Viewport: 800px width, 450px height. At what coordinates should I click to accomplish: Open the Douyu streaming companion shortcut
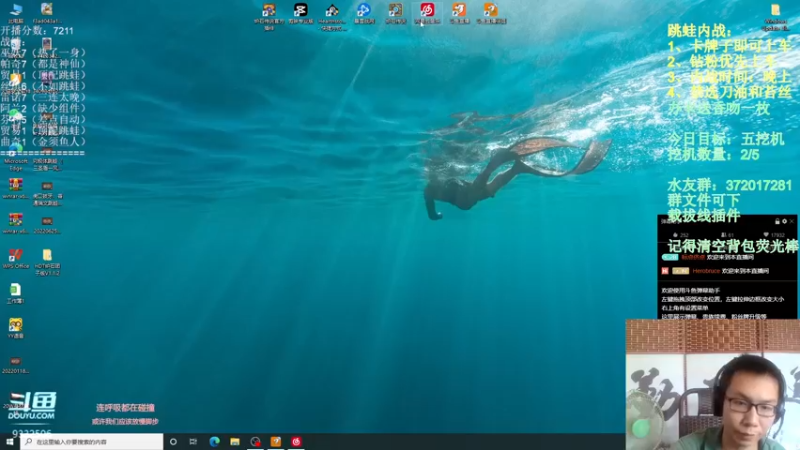(491, 13)
